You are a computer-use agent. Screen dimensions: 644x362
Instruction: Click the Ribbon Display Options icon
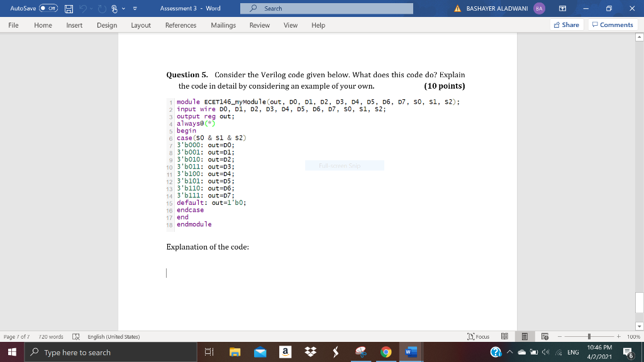563,8
